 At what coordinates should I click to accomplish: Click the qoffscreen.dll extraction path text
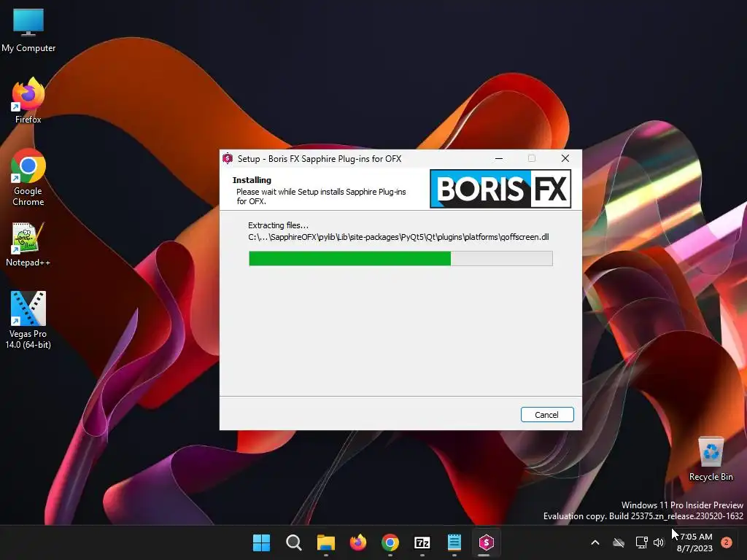point(398,237)
